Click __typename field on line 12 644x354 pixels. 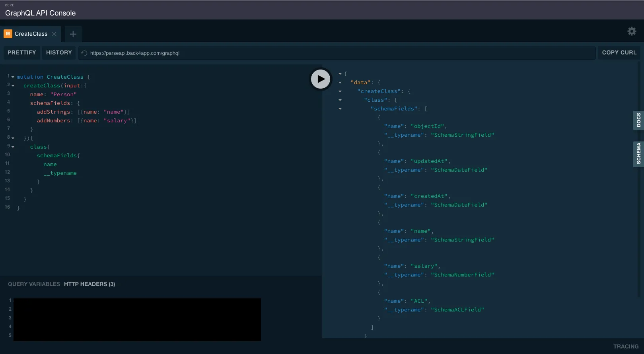click(x=60, y=173)
